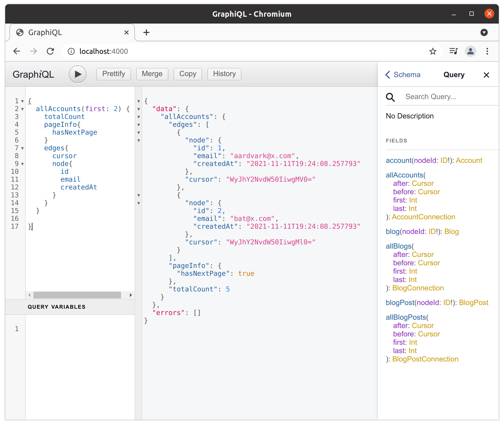Bookmark this page with the star icon

tap(433, 51)
